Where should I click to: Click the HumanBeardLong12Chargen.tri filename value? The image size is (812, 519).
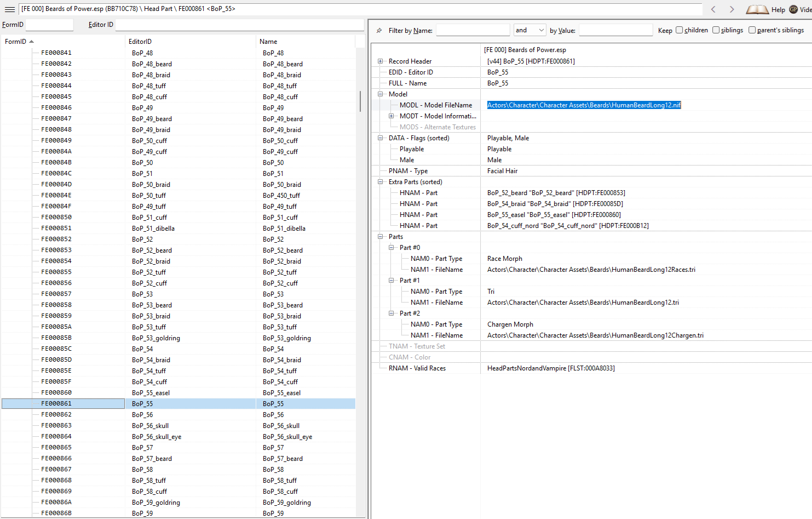coord(595,335)
